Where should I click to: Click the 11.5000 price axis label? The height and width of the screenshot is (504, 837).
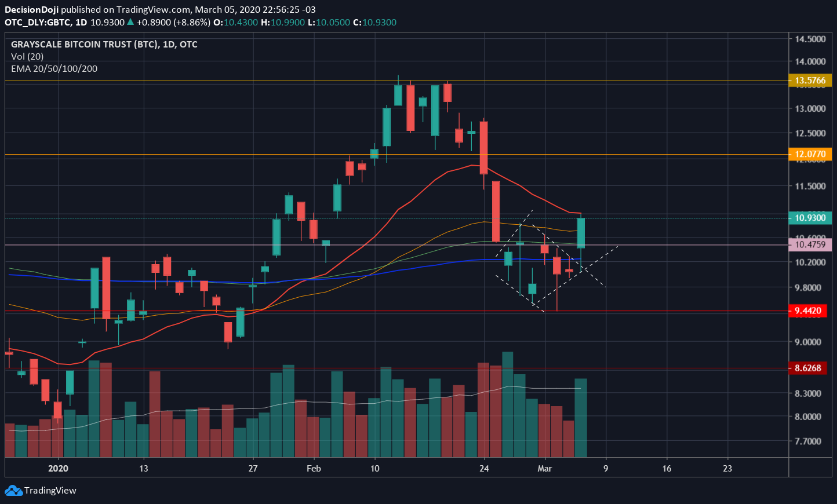click(810, 186)
